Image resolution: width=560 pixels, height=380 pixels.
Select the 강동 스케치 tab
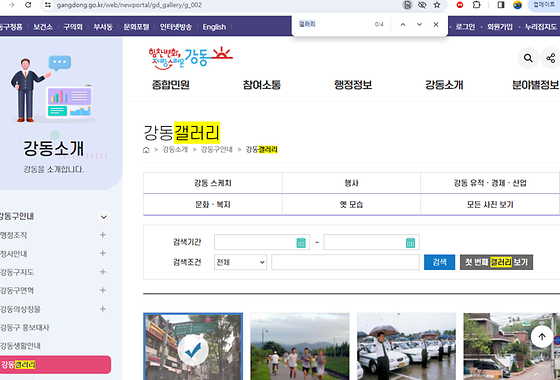coord(213,183)
